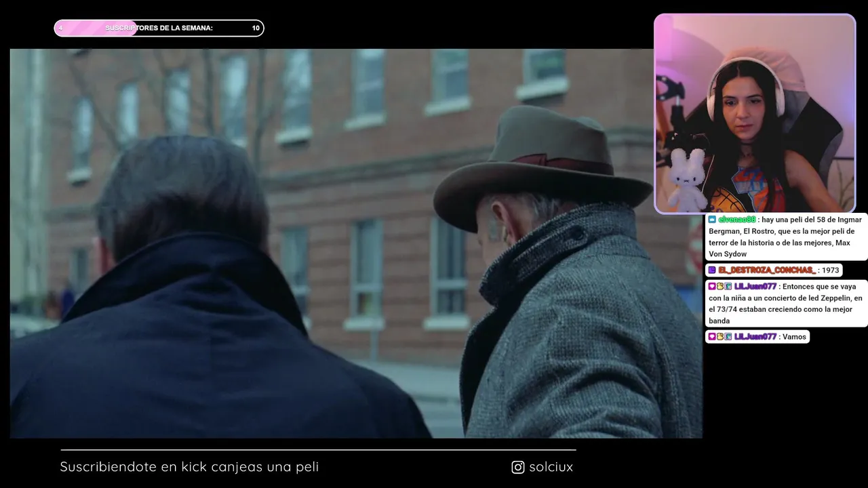Click the solciux Instagram handle text
Screen dimensions: 868x488
(551, 467)
